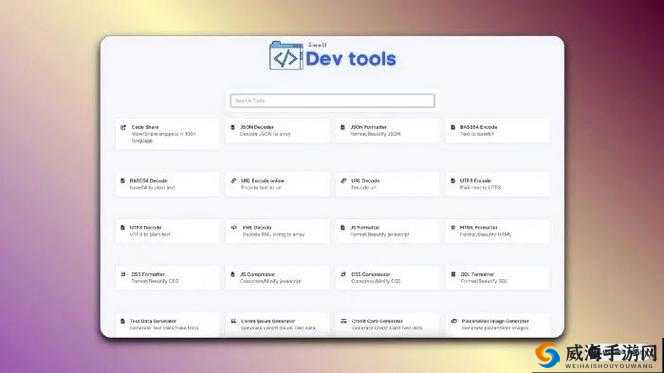Open the JS Formatter tool
The height and width of the screenshot is (373, 664).
(x=387, y=231)
